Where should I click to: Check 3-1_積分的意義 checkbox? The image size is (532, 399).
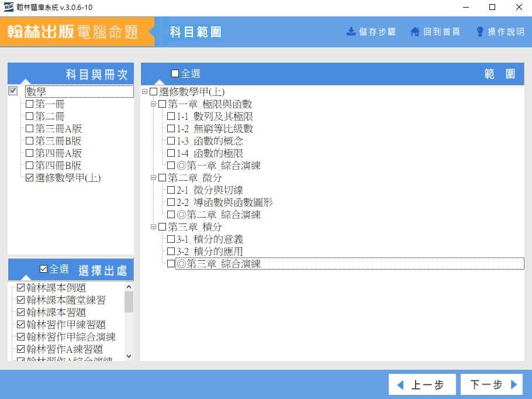click(x=171, y=239)
